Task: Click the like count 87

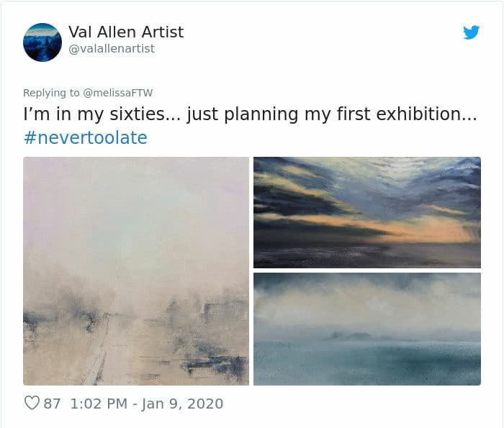Action: pos(53,404)
